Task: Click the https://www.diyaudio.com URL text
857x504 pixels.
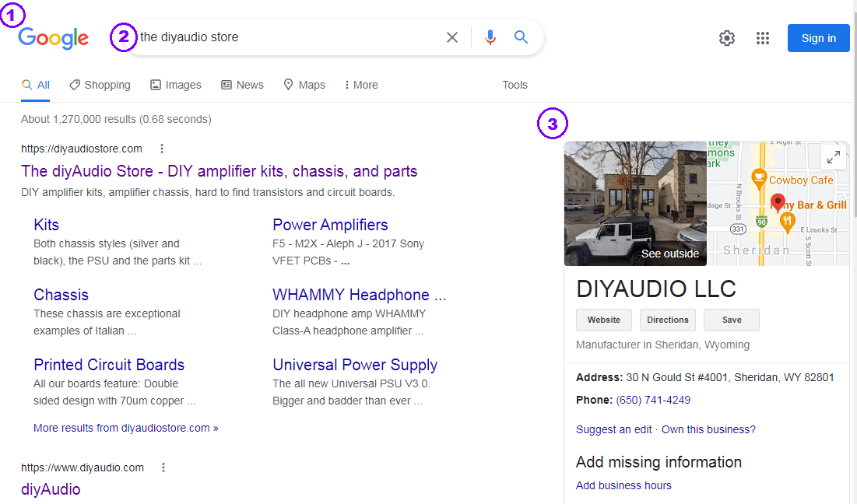Action: coord(83,467)
